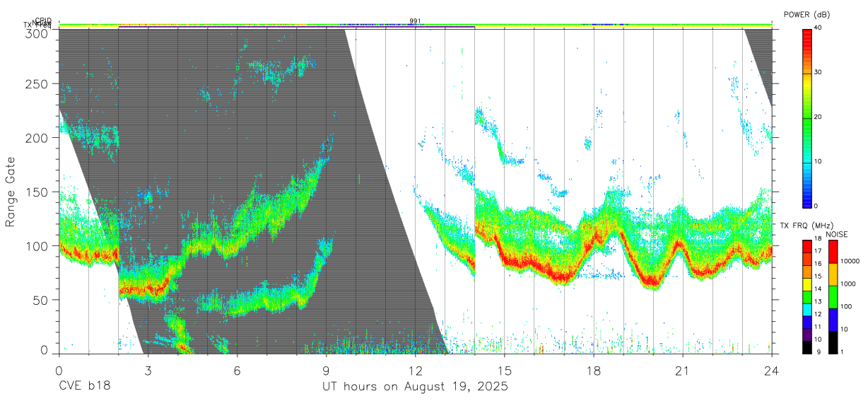Click the '10' tick on the POWER scale
868x401 pixels.
(x=818, y=162)
